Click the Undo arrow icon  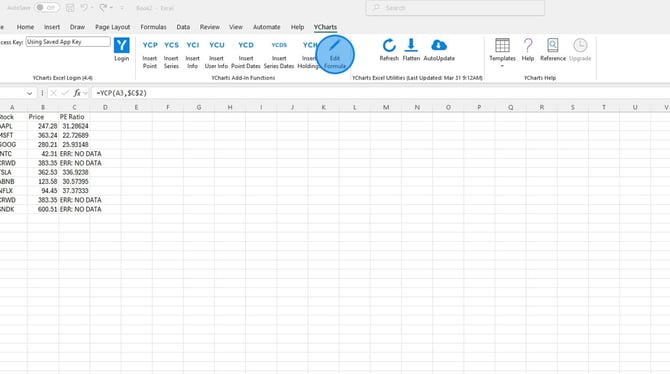coord(84,8)
